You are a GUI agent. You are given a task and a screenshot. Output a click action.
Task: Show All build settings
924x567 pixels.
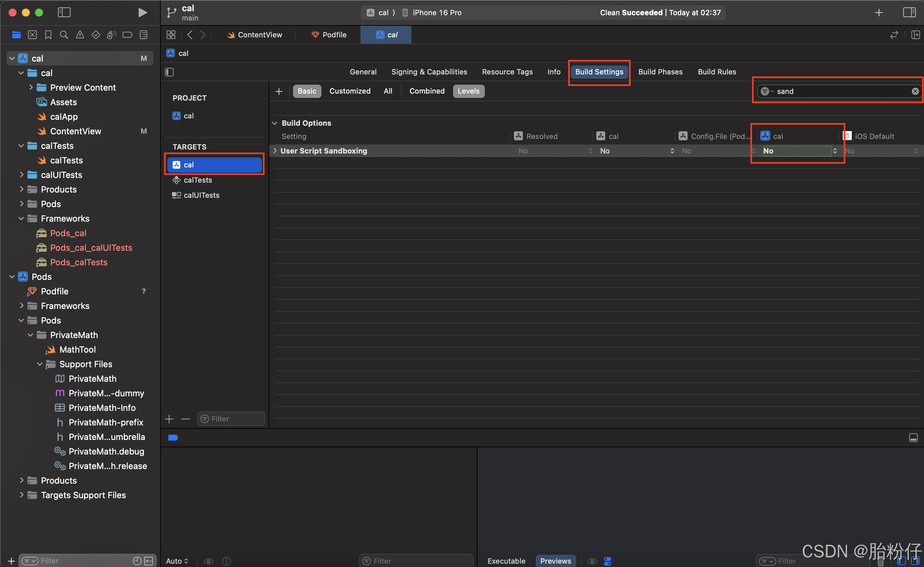point(388,91)
